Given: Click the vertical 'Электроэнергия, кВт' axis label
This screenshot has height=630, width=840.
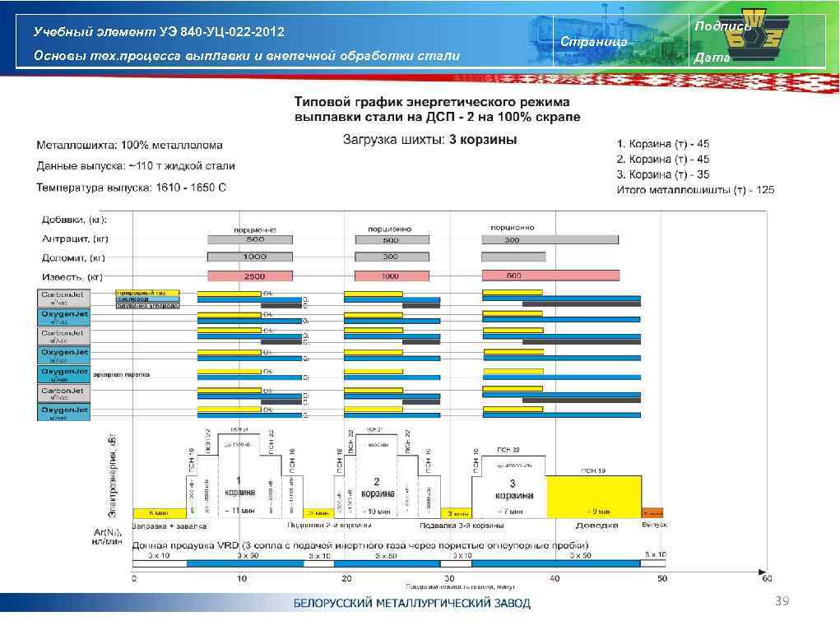Looking at the screenshot, I should (x=112, y=476).
